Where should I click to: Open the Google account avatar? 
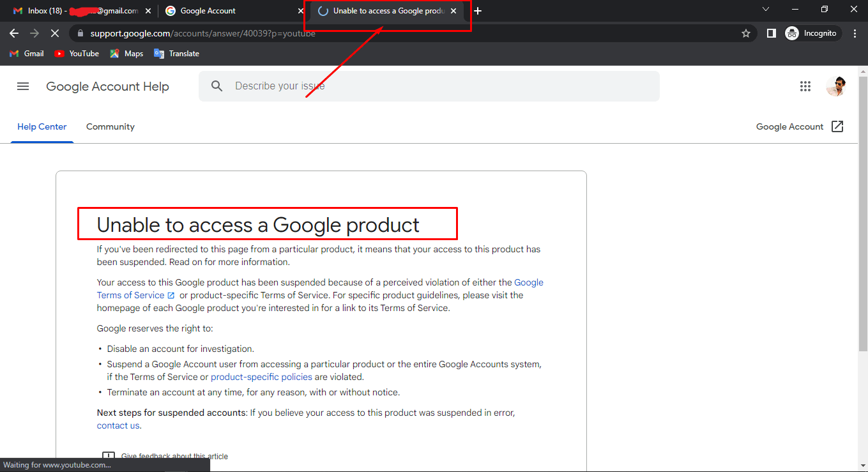click(x=836, y=86)
